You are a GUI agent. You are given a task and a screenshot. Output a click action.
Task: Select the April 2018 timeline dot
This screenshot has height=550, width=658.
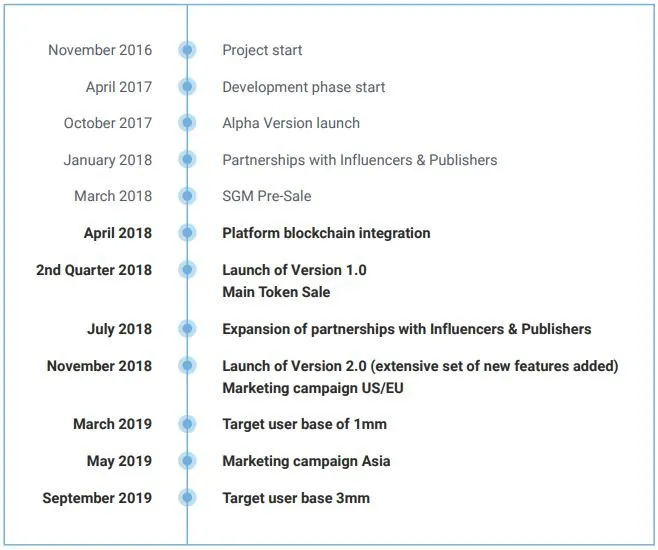click(x=187, y=232)
